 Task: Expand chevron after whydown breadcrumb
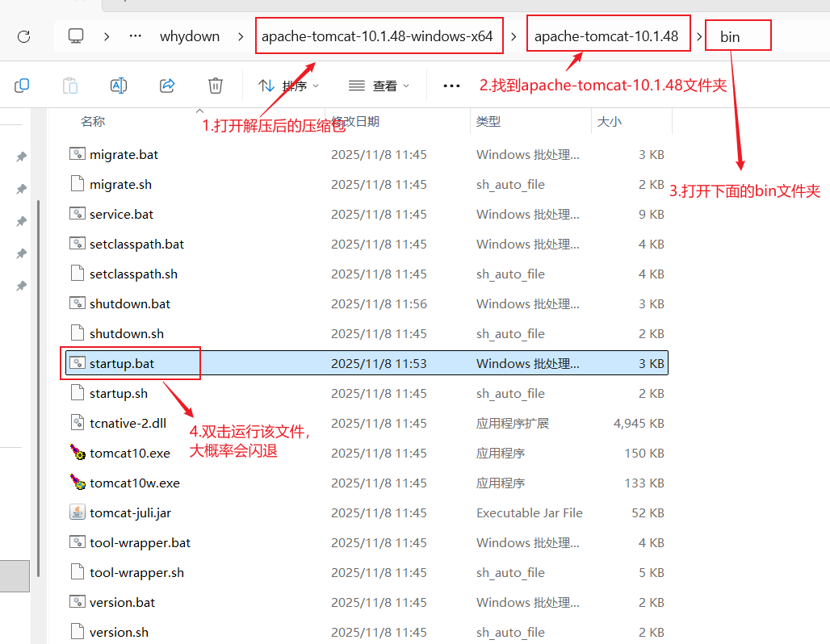241,36
